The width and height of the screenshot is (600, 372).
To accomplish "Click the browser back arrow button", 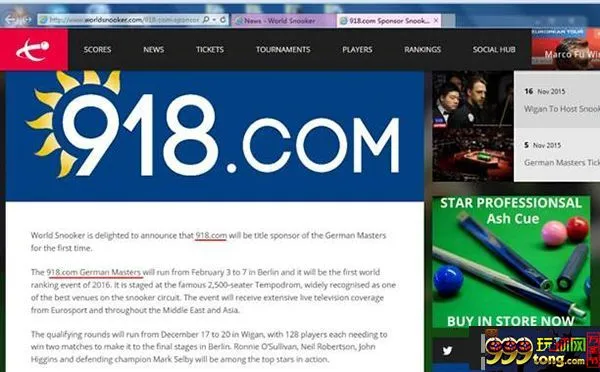I will tap(10, 20).
